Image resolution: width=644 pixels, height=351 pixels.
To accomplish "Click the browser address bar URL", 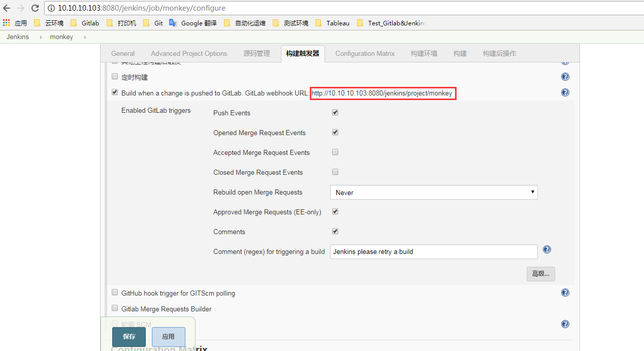I will pos(142,8).
